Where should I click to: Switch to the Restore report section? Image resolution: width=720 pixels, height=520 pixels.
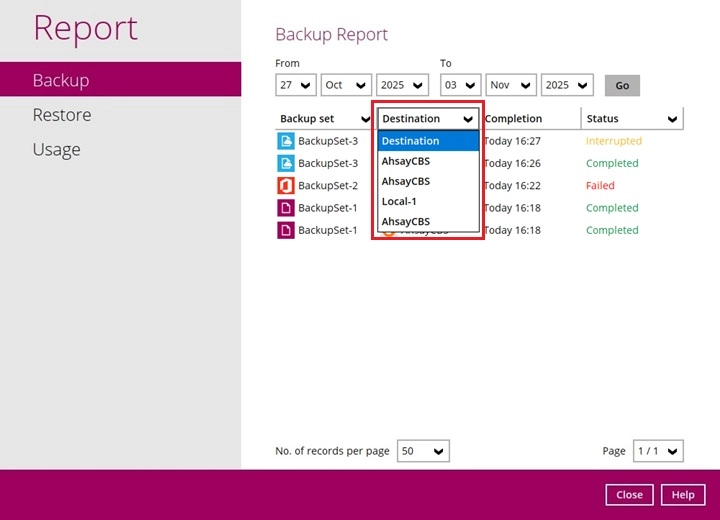62,115
